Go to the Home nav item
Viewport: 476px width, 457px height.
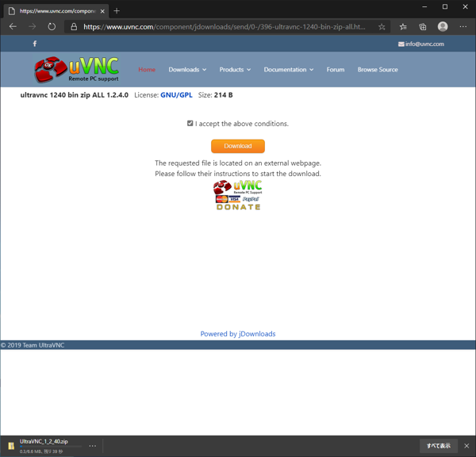(147, 70)
